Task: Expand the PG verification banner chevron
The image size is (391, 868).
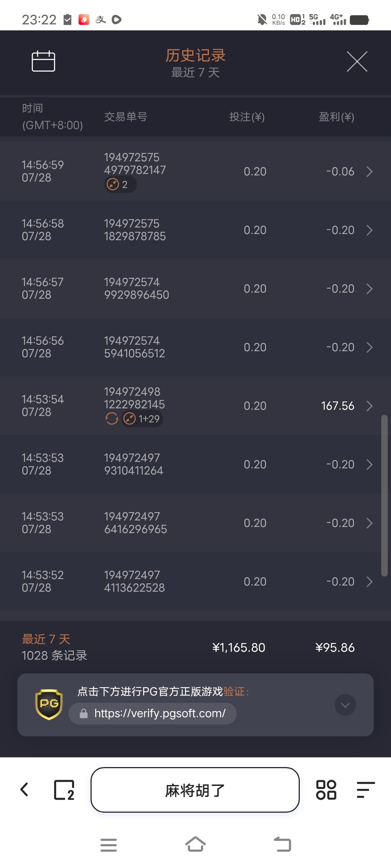Action: tap(345, 705)
